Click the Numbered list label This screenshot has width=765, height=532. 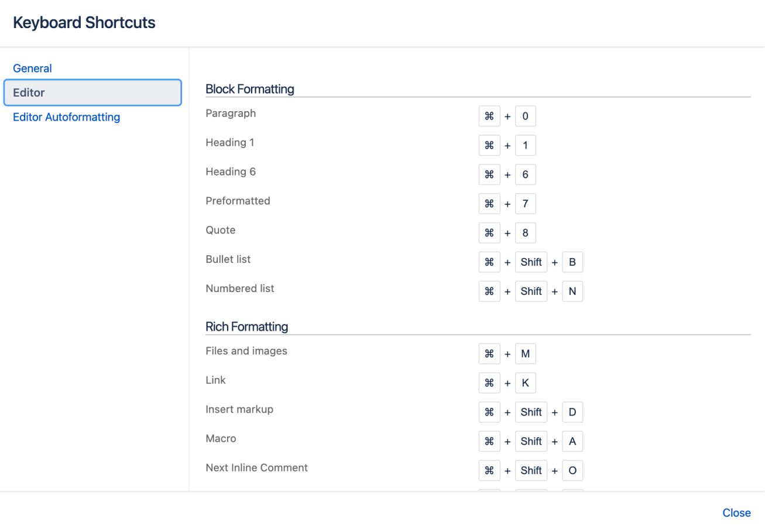(240, 289)
